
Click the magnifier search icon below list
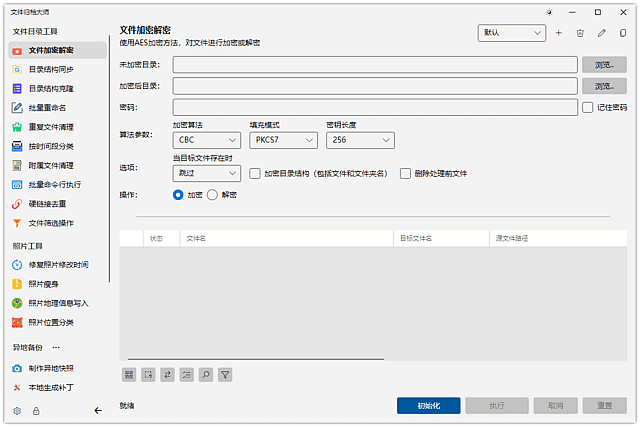click(x=206, y=375)
